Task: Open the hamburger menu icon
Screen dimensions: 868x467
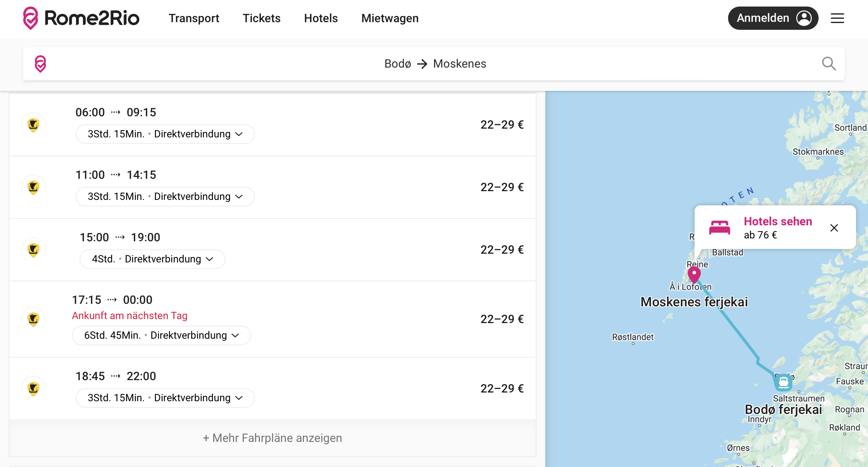Action: click(x=837, y=18)
